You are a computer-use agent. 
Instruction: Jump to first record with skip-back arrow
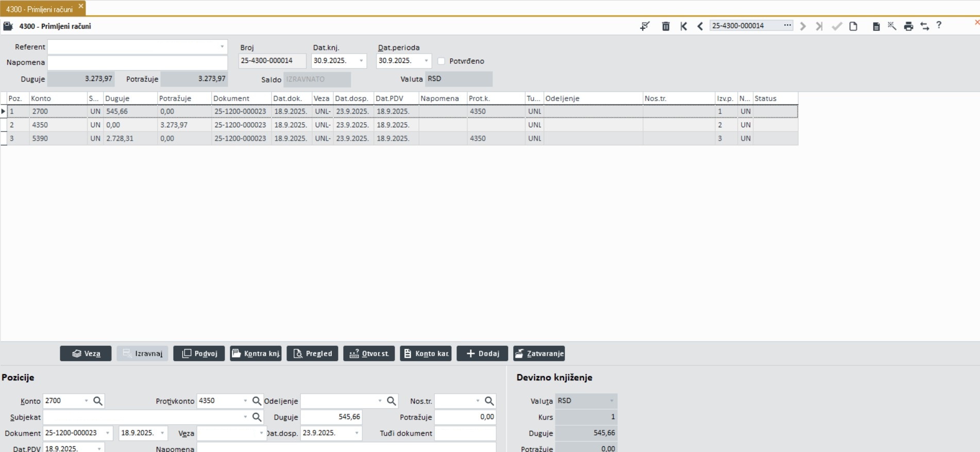coord(683,26)
